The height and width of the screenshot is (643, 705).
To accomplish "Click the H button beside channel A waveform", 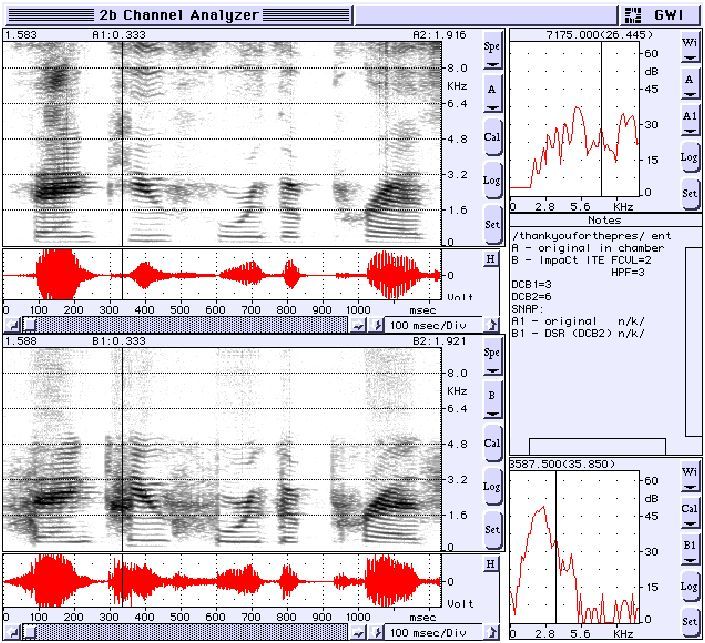I will click(491, 259).
